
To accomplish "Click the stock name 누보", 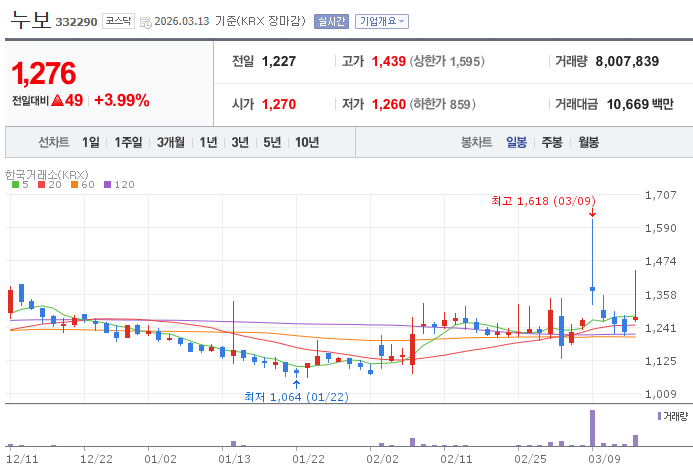I will click(x=31, y=20).
